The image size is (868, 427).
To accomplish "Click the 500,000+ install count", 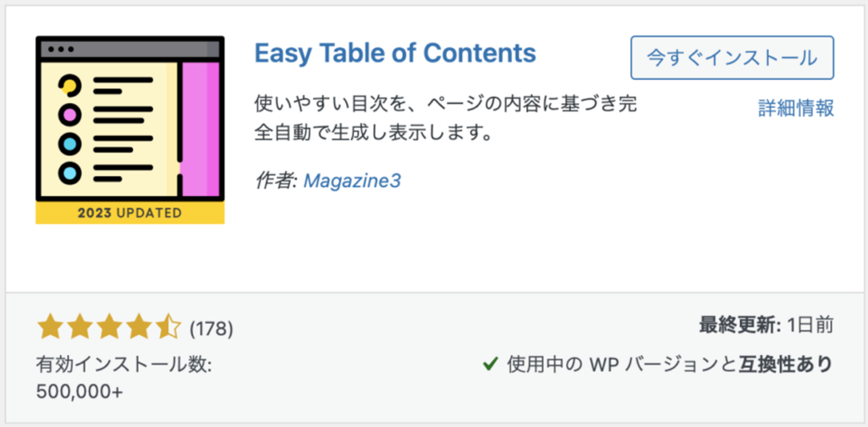I will [79, 392].
